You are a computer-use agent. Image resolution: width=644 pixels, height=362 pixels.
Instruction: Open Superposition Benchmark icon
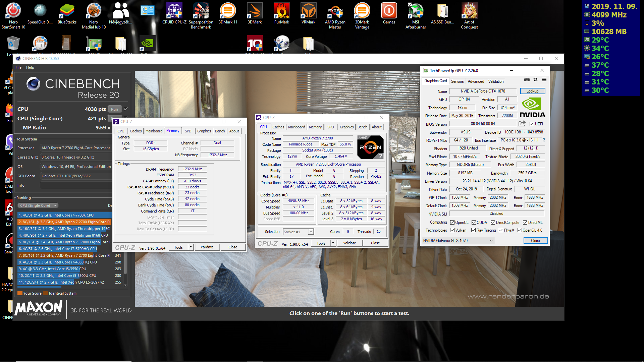click(201, 15)
